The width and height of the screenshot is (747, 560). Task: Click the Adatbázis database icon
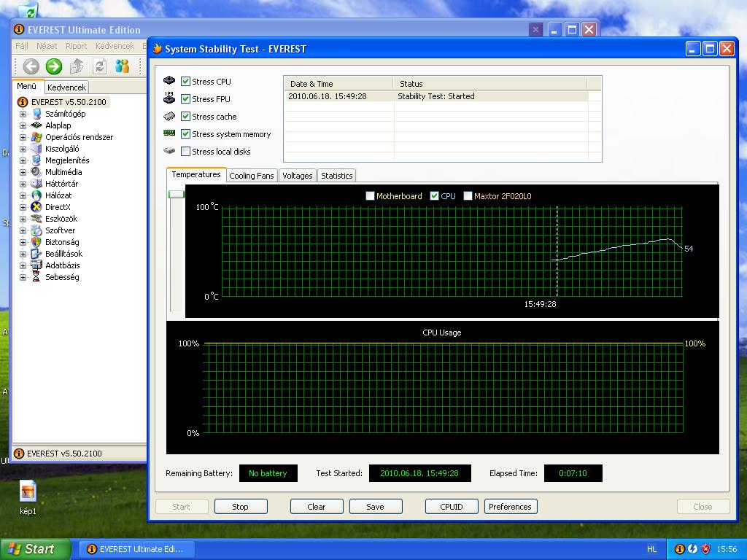pyautogui.click(x=36, y=265)
